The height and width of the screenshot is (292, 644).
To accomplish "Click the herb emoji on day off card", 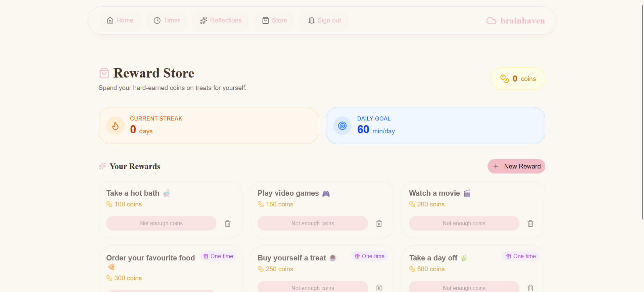I will (464, 258).
